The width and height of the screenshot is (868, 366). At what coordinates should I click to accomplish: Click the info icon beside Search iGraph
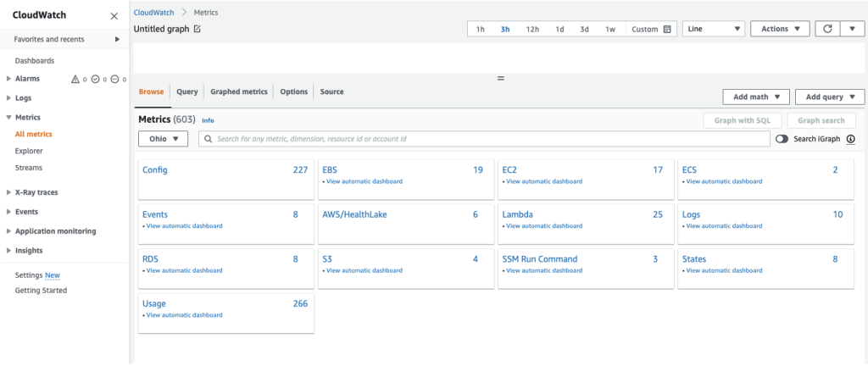(x=851, y=139)
